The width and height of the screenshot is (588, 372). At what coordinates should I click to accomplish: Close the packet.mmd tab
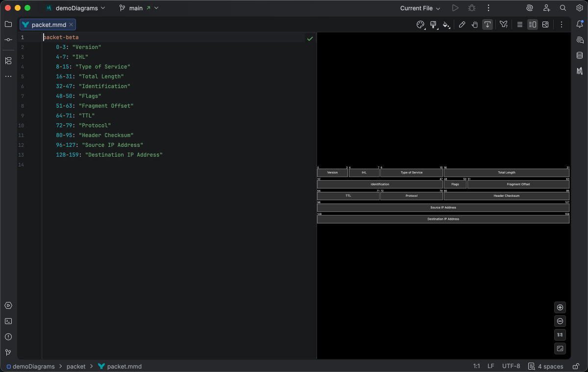(71, 24)
